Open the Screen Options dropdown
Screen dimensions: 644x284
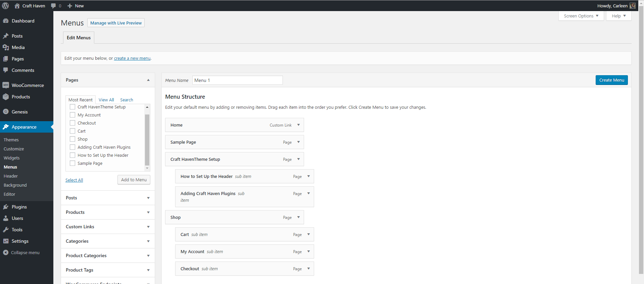click(581, 16)
